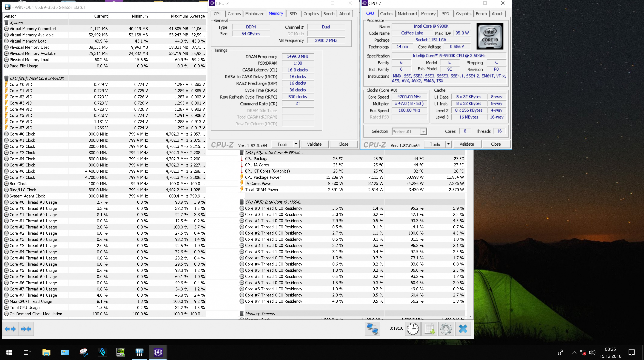Select the System group header icon in HWiNFO
Screen dimensions: 644x360
[x=6, y=23]
